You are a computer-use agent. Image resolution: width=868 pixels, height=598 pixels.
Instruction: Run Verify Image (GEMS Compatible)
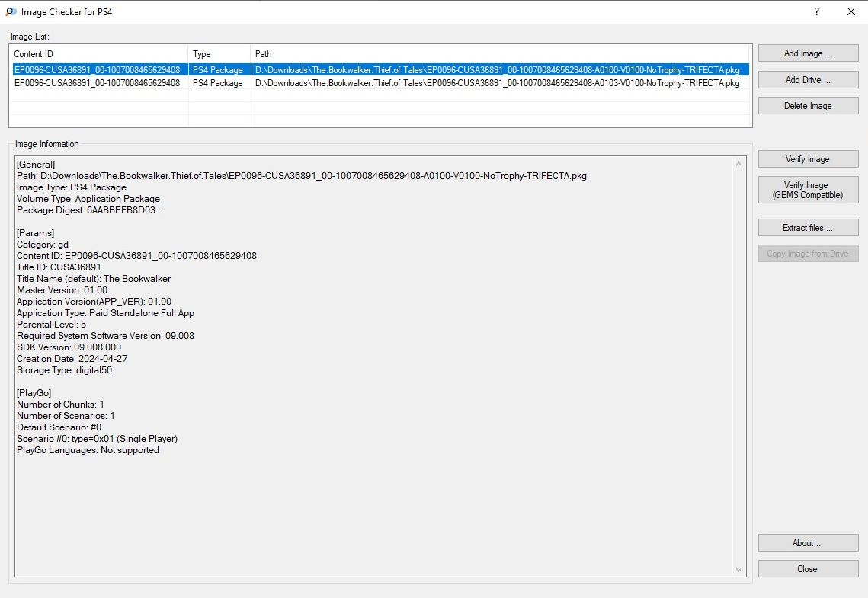pyautogui.click(x=808, y=190)
